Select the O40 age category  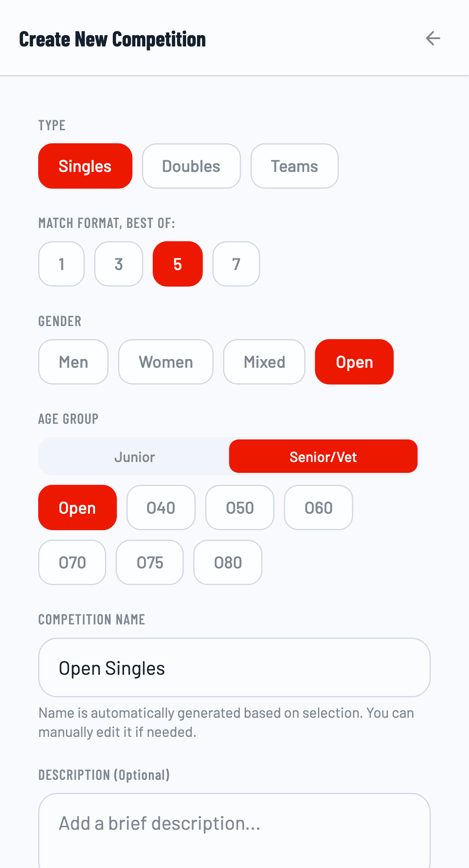(161, 508)
